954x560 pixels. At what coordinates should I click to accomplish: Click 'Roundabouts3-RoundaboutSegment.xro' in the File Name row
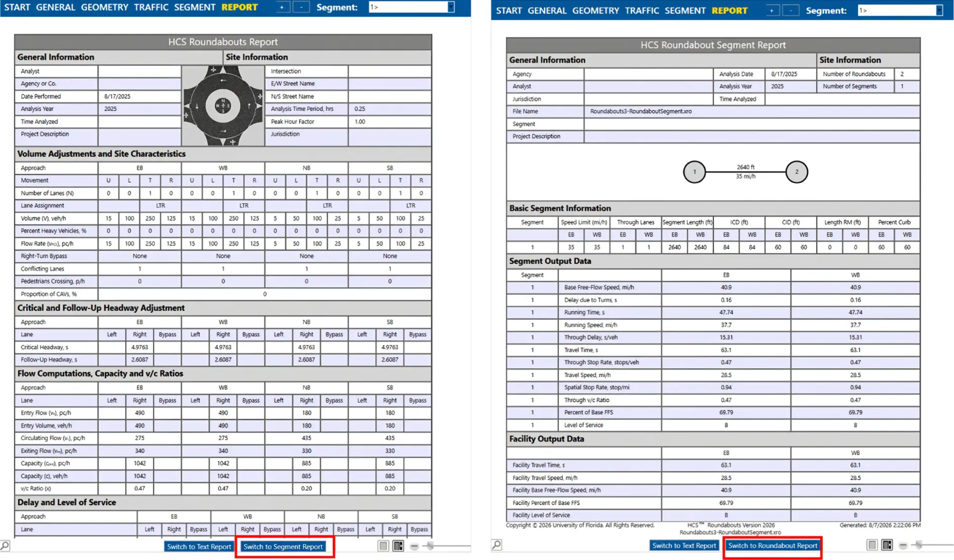(x=641, y=111)
